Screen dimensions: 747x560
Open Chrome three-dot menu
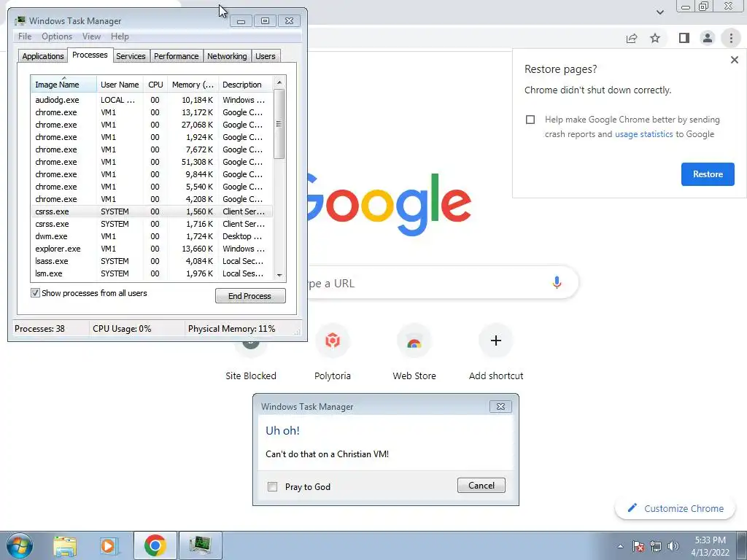tap(731, 38)
